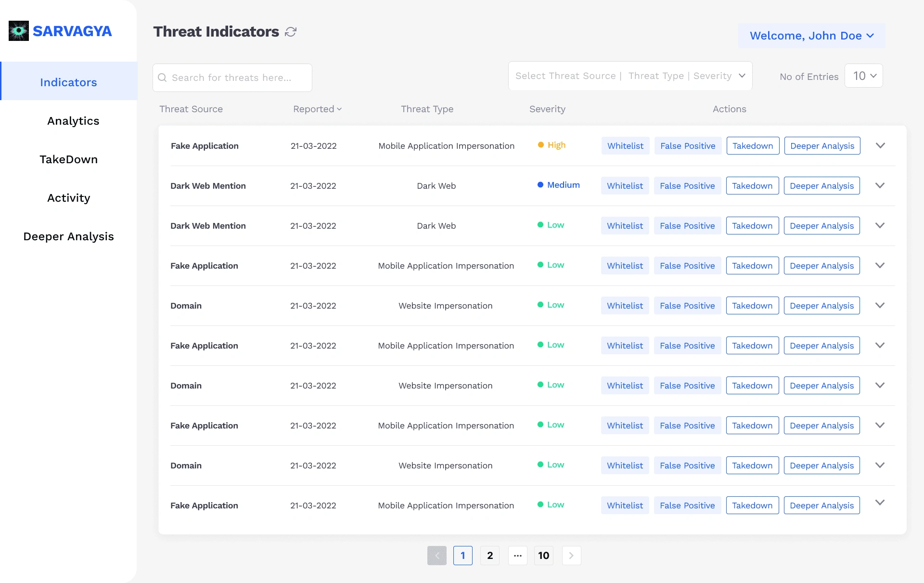Click the Severity column header
Viewport: 924px width, 583px height.
coord(547,109)
